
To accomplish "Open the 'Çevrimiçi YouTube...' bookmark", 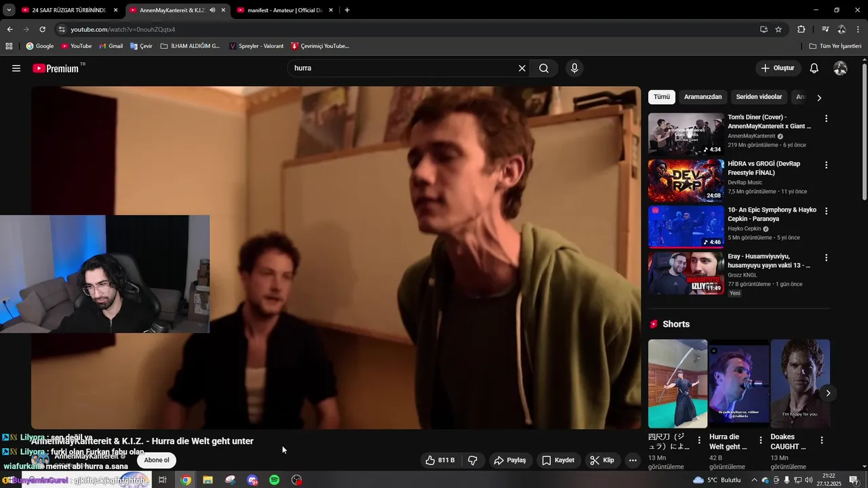I will point(320,46).
